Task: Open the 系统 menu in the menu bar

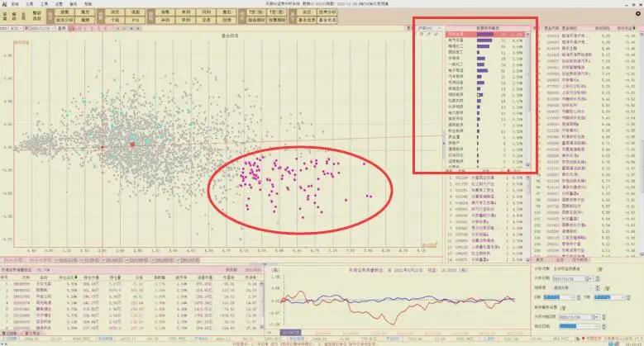Action: point(14,3)
